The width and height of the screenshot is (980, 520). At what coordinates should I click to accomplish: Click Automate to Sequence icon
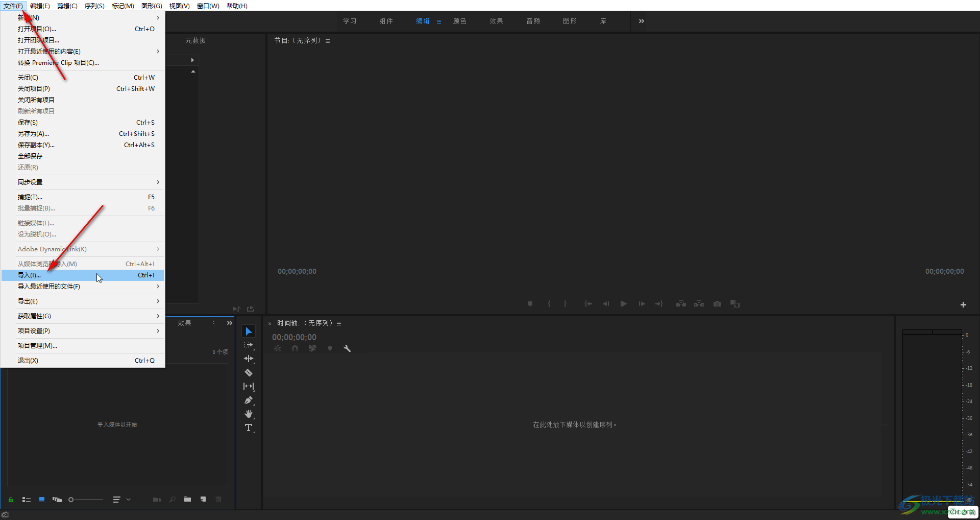click(157, 500)
